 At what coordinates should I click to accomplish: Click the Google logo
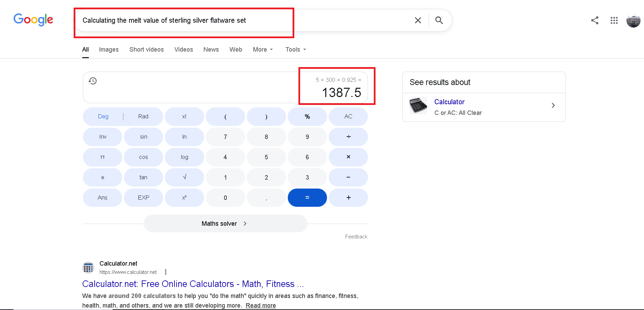pyautogui.click(x=33, y=20)
